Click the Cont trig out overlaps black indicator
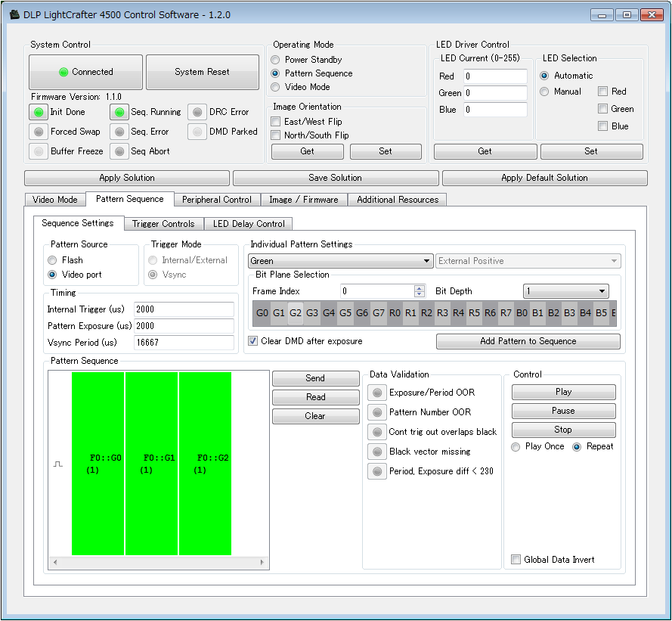 click(x=377, y=433)
